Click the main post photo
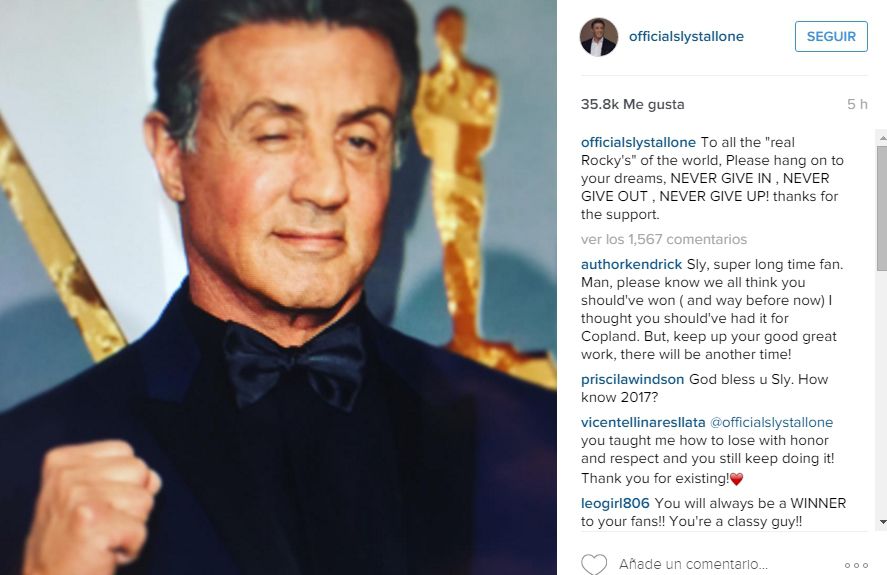Image resolution: width=887 pixels, height=575 pixels. [278, 288]
